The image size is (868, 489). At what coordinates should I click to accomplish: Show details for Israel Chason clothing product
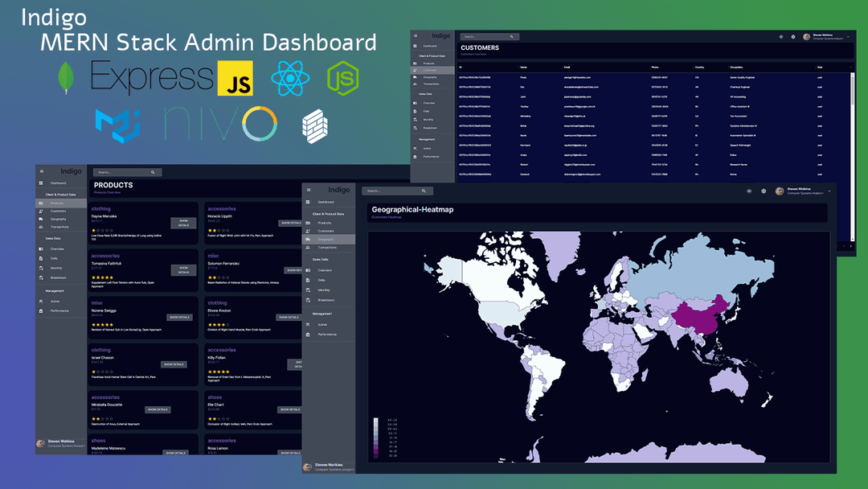pyautogui.click(x=174, y=364)
